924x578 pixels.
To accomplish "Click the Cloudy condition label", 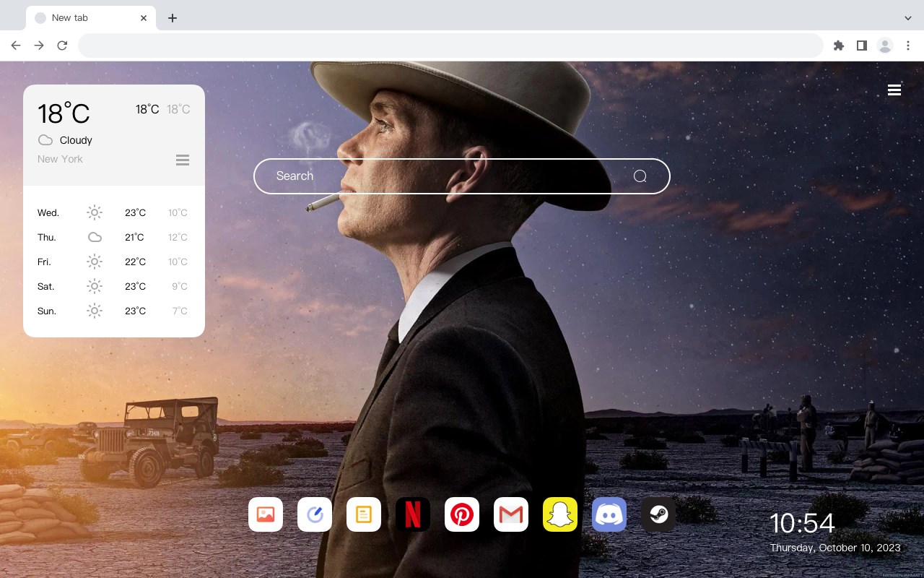I will (76, 140).
